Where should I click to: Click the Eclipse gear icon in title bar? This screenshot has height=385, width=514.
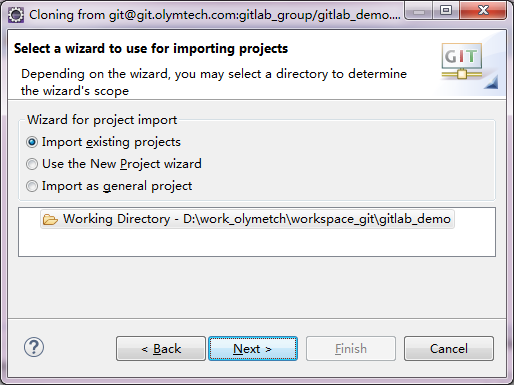pos(16,15)
